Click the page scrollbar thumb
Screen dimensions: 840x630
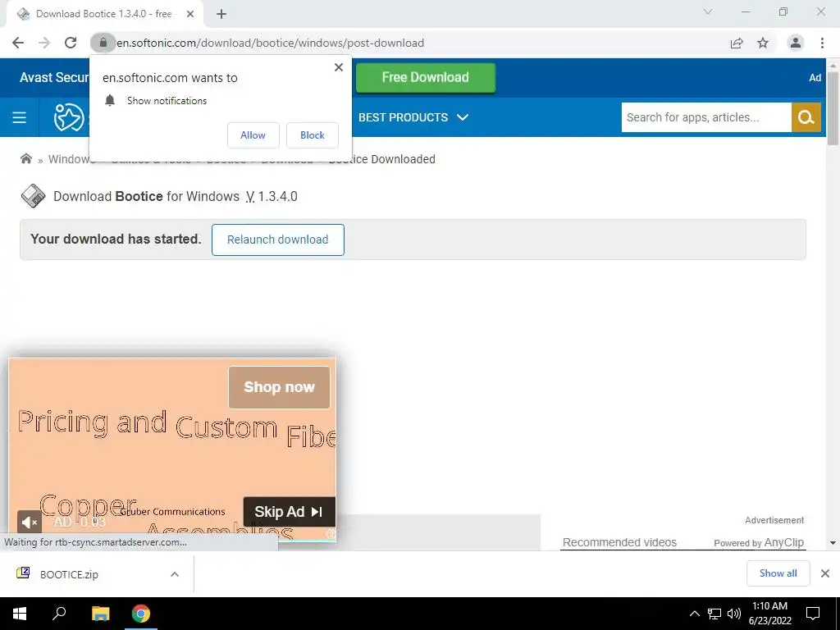(x=833, y=108)
